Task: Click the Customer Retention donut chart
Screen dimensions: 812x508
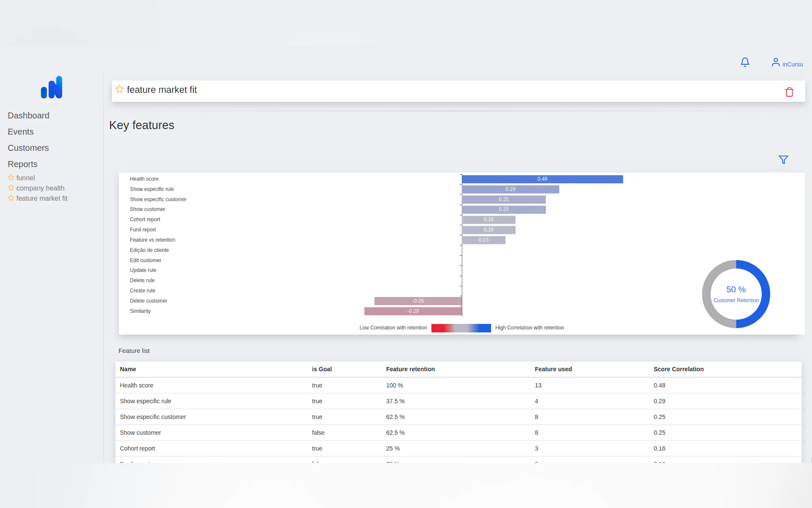Action: [x=736, y=294]
